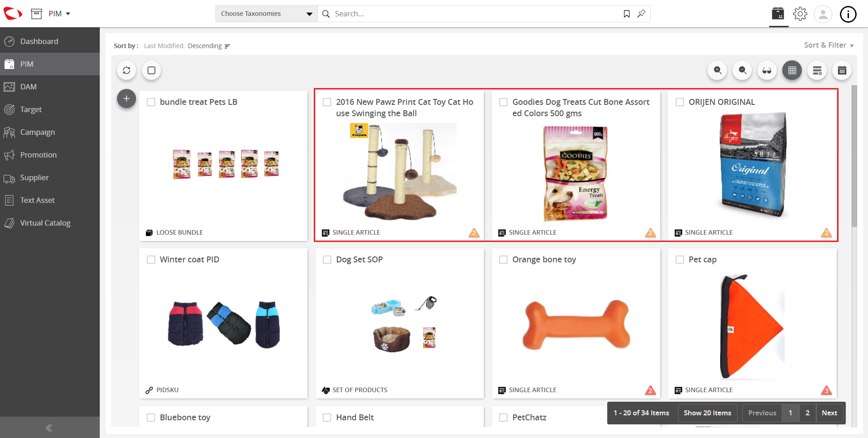Click the refresh button
Image resolution: width=868 pixels, height=438 pixels.
[127, 70]
